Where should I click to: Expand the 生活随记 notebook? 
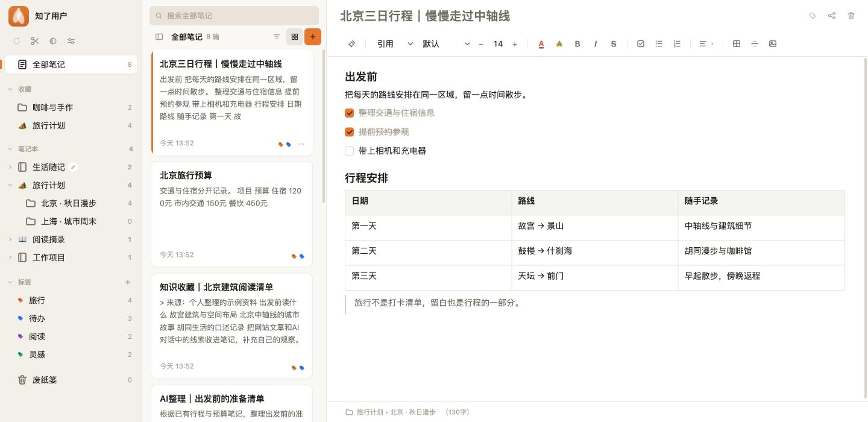10,167
